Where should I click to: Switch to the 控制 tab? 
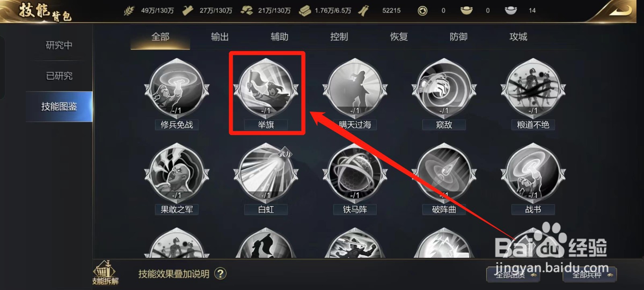(339, 37)
